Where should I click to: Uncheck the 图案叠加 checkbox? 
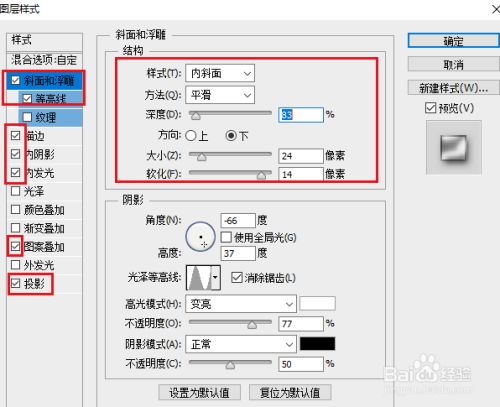pyautogui.click(x=15, y=247)
